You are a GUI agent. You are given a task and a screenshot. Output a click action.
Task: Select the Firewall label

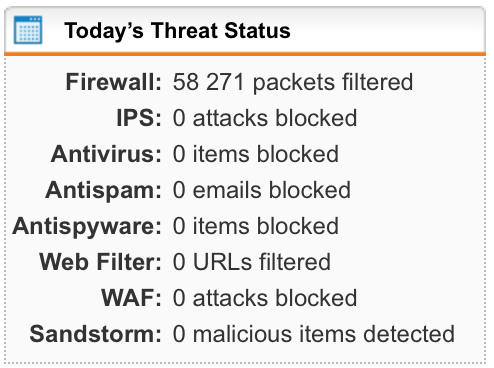click(114, 82)
